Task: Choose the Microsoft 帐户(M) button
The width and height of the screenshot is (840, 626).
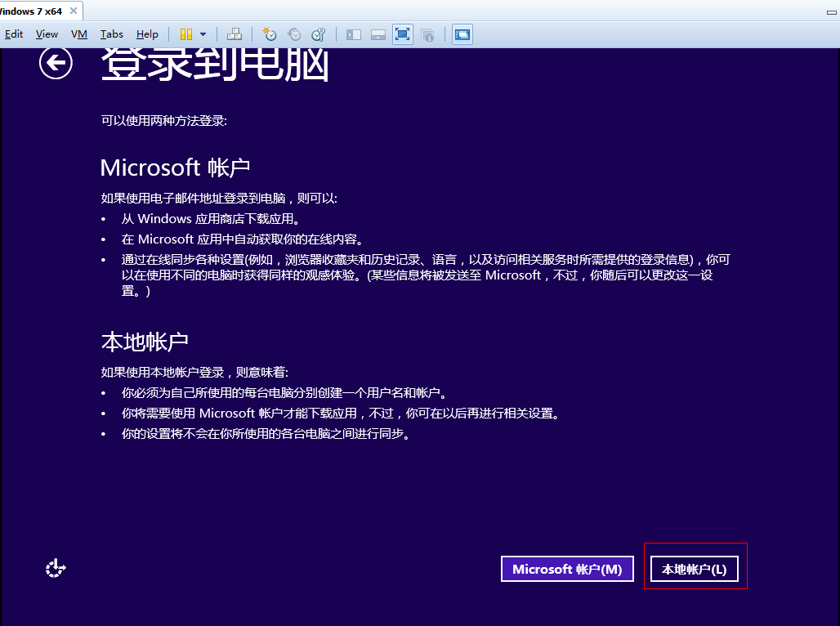Action: [567, 569]
